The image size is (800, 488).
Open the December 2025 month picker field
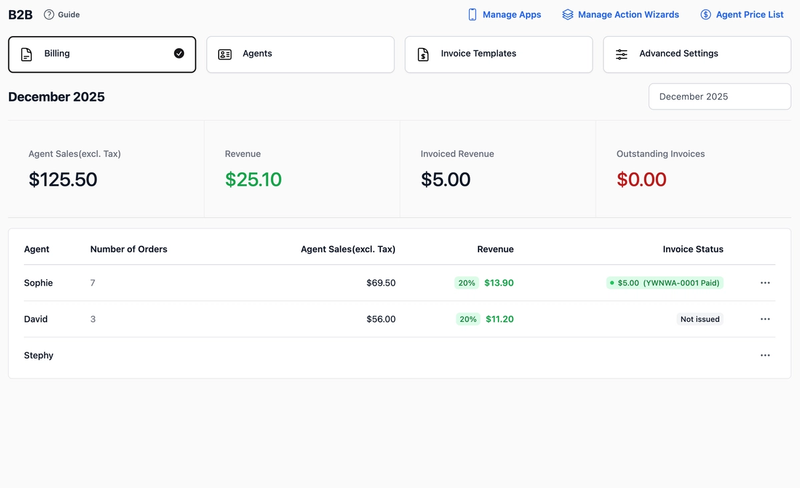tap(719, 96)
